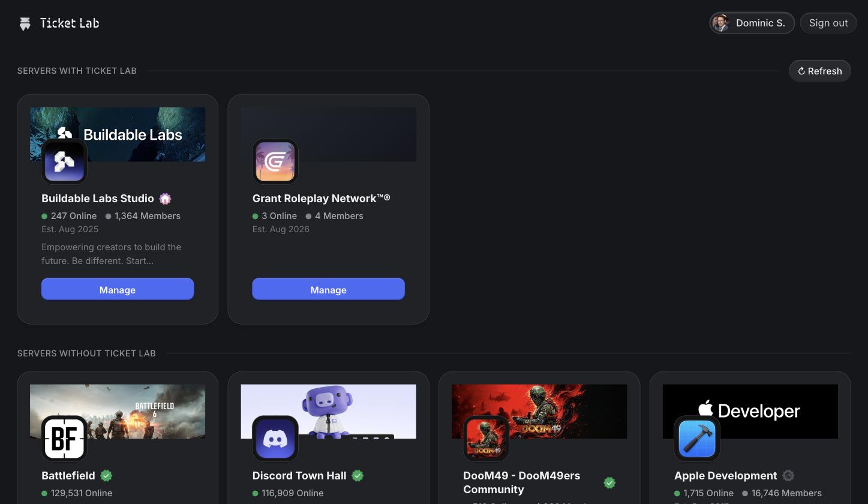Viewport: 868px width, 504px height.
Task: Click '1,364 Members' count text
Action: [x=148, y=216]
